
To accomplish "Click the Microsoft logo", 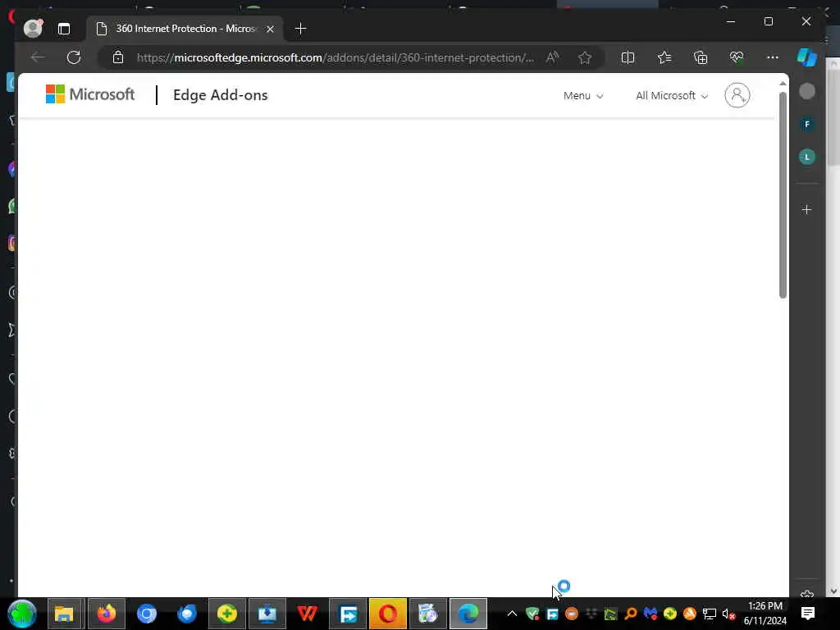I will (90, 94).
